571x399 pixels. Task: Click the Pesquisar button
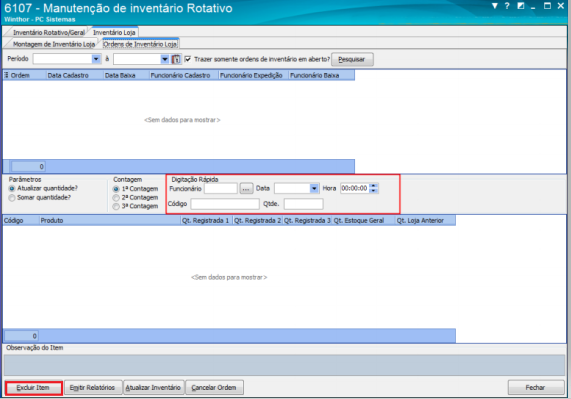tap(352, 59)
